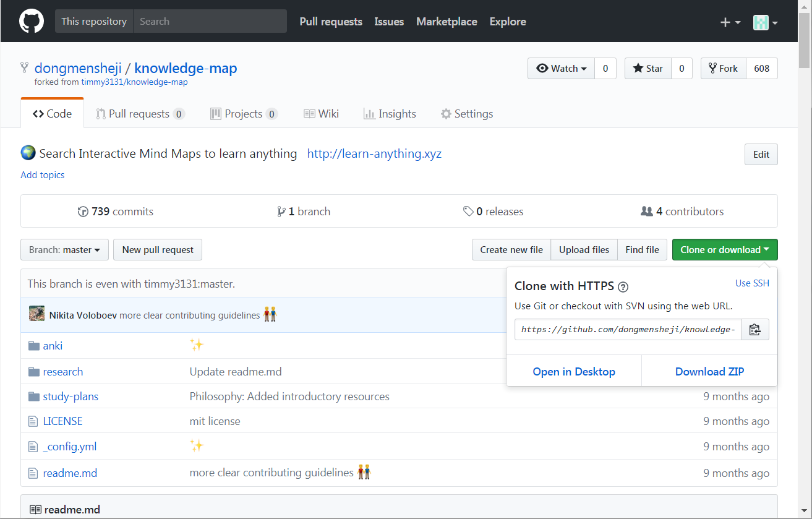This screenshot has width=812, height=519.
Task: Open commit Philosophy: Added introductory resources
Action: coord(289,397)
